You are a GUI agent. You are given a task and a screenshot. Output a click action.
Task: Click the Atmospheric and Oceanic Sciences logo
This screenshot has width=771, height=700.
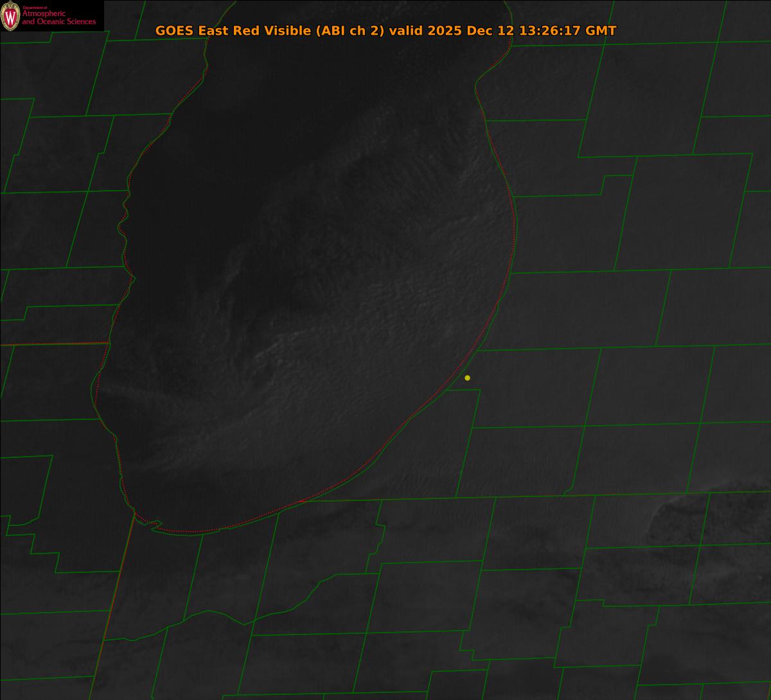51,16
